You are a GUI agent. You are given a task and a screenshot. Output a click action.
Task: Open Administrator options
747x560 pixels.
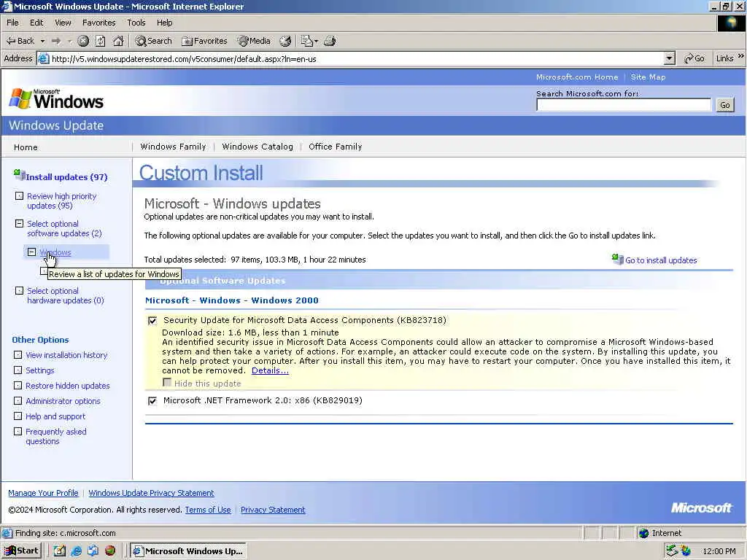click(x=63, y=401)
